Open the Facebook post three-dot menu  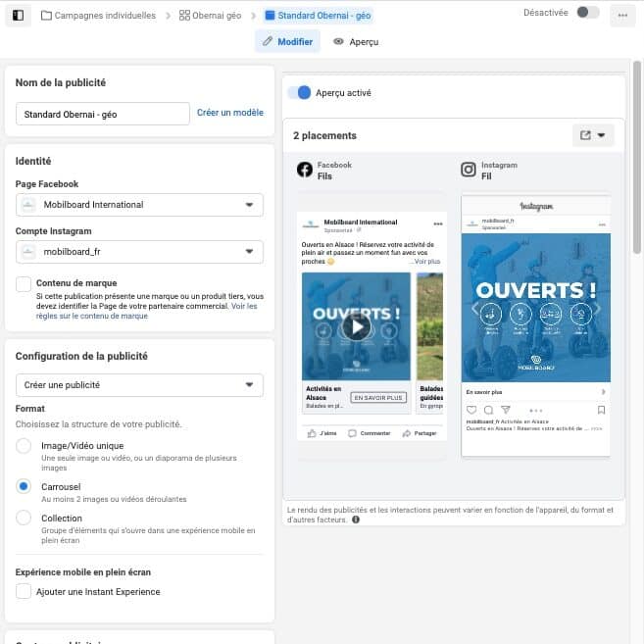coord(438,223)
